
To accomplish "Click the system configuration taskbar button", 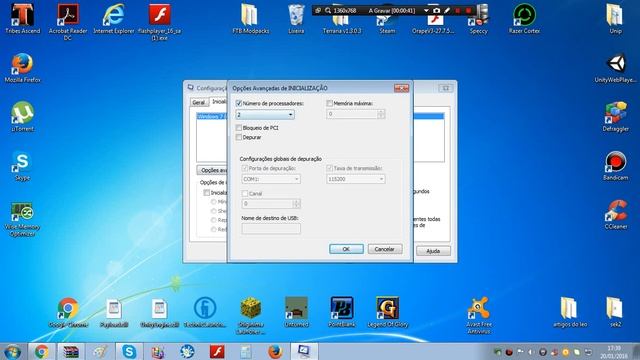I will (x=304, y=351).
